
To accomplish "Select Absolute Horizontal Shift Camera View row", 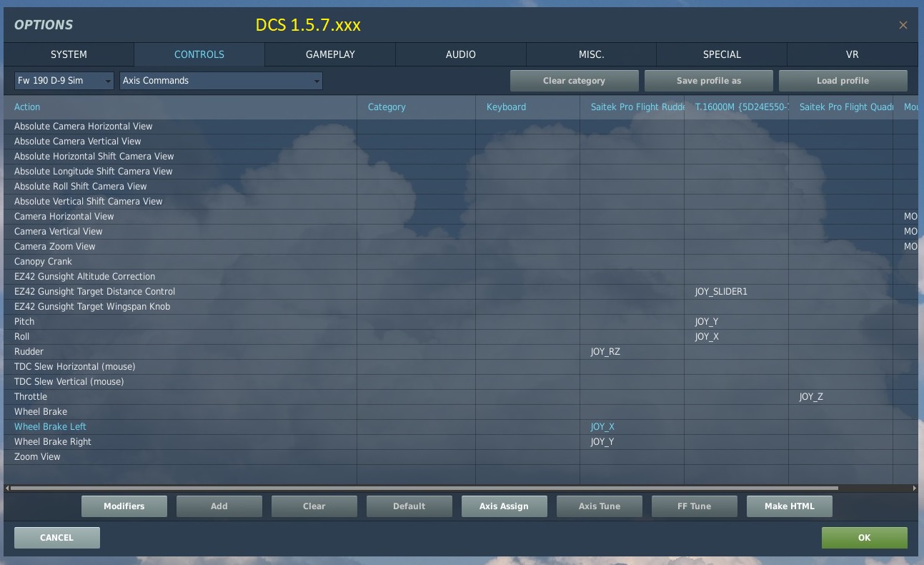I will click(460, 157).
